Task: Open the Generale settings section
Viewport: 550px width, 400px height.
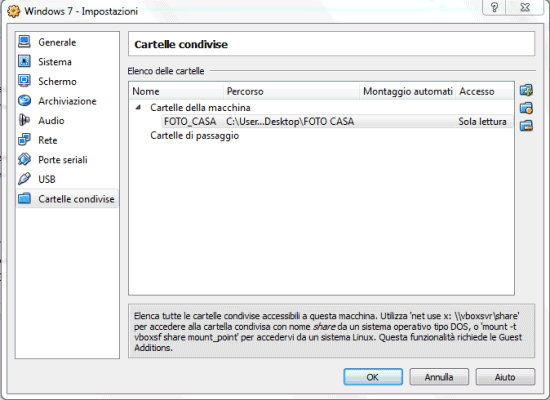Action: pos(57,42)
